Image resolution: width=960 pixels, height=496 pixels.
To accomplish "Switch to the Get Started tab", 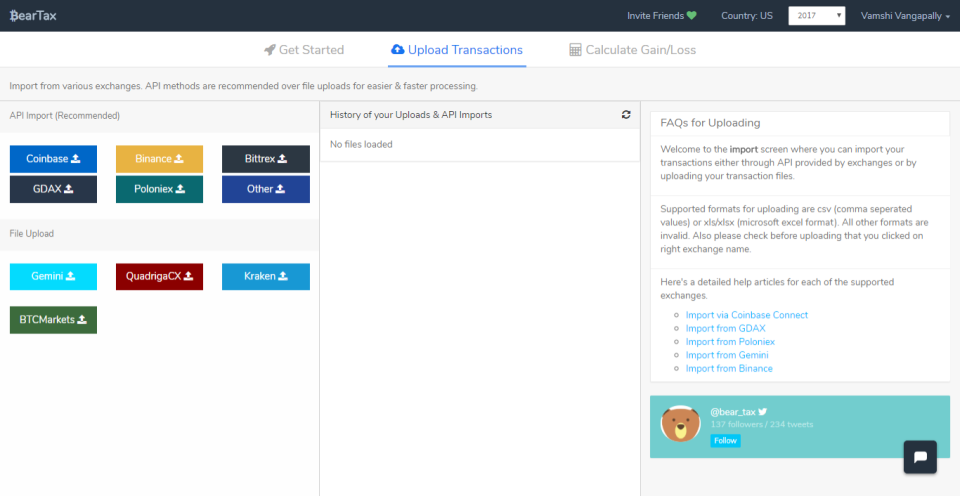I will click(304, 50).
